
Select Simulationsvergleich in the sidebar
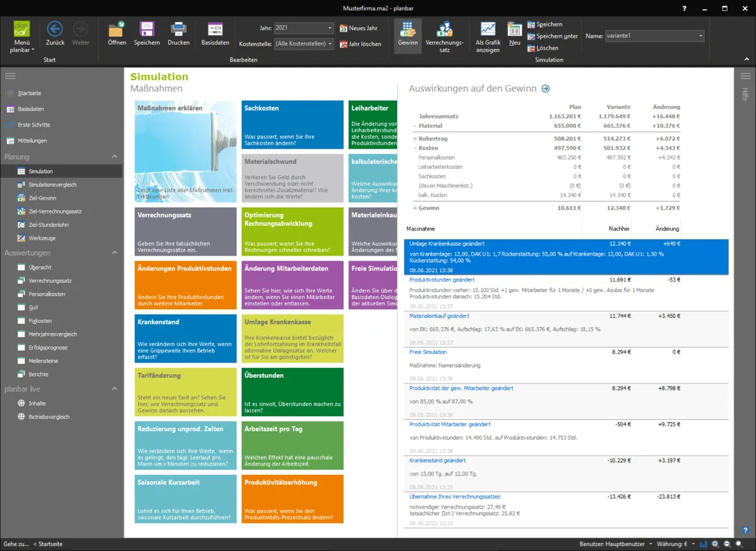(x=52, y=185)
